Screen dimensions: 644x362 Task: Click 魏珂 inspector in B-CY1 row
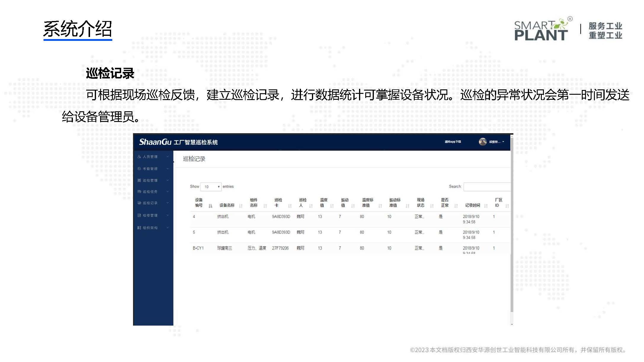(x=300, y=248)
